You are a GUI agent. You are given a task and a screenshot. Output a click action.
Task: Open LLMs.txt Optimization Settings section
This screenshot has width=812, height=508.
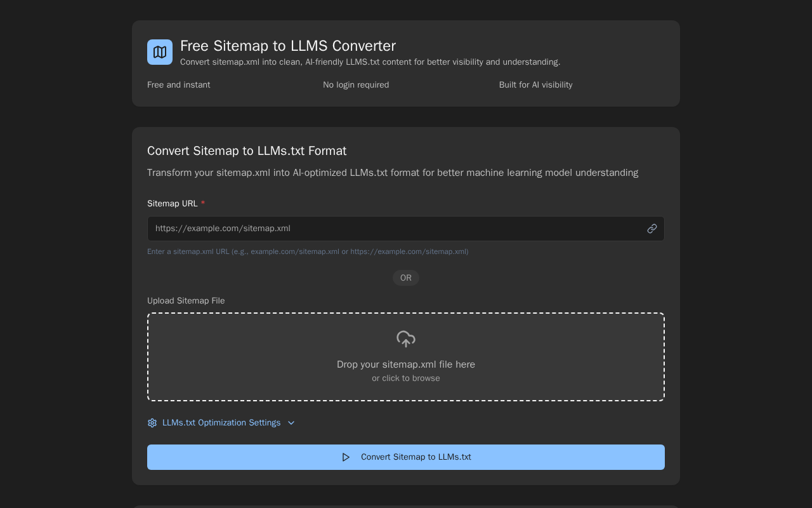[x=221, y=423]
